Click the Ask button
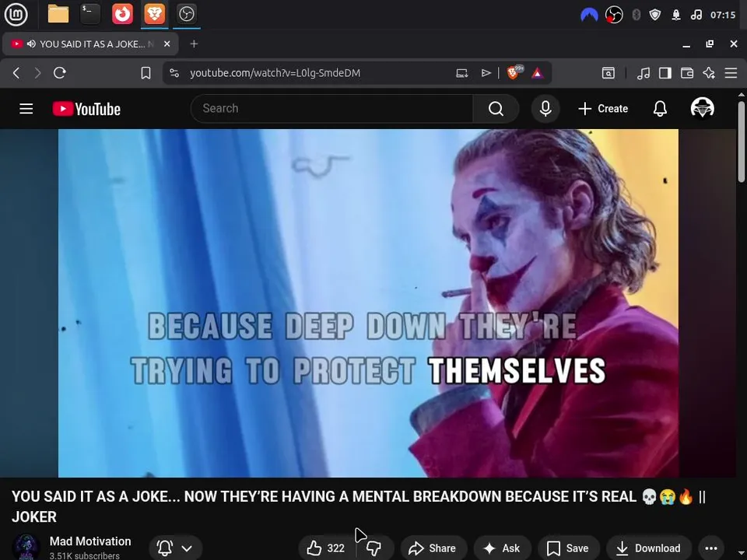 [x=502, y=548]
